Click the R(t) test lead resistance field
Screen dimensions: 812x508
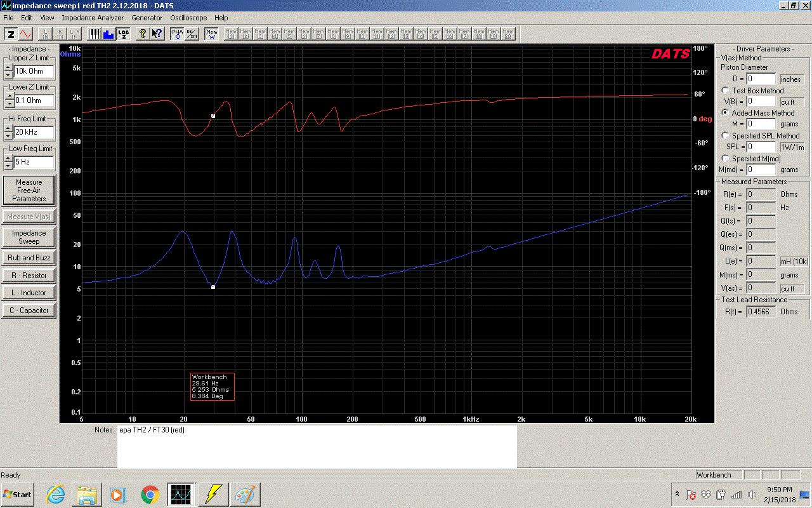point(761,312)
